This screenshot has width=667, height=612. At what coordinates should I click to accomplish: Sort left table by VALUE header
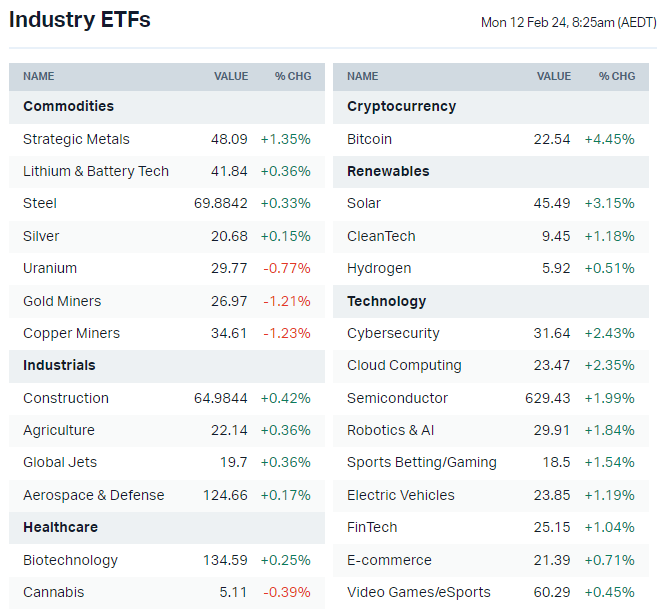coord(230,76)
